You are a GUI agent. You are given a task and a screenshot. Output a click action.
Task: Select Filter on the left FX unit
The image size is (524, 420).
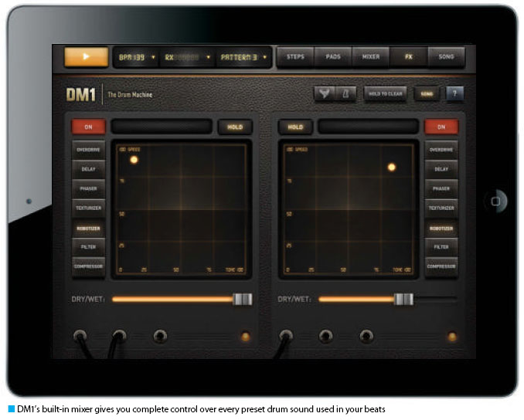88,247
